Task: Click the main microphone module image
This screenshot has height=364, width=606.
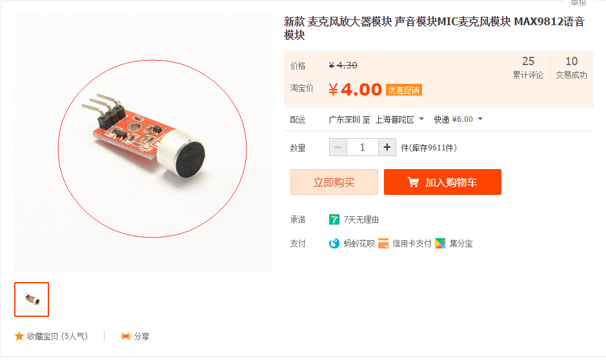Action: point(143,143)
